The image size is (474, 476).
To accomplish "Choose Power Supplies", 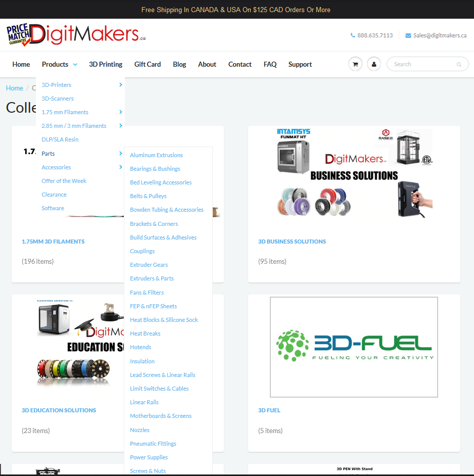I will pyautogui.click(x=149, y=457).
